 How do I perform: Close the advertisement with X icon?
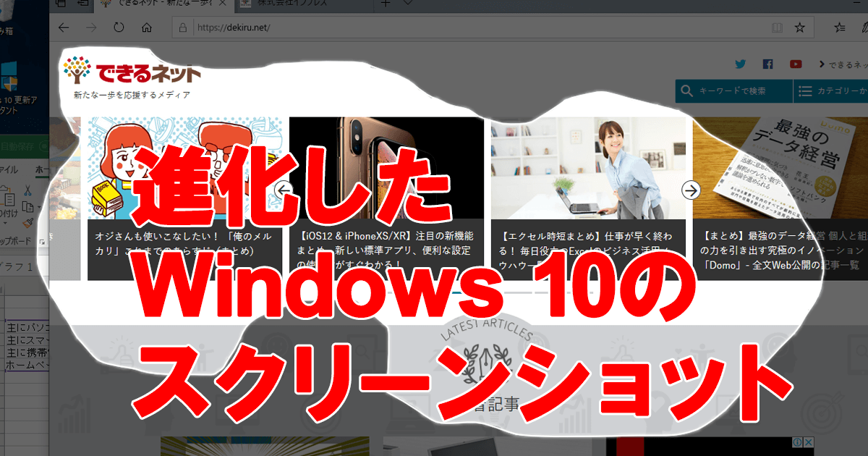(807, 442)
